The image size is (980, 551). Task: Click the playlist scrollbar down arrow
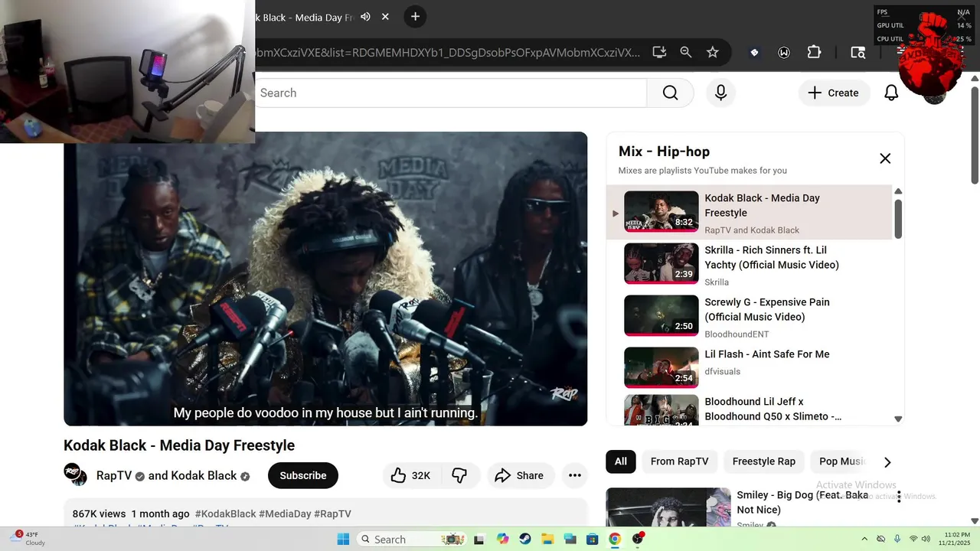pyautogui.click(x=899, y=419)
